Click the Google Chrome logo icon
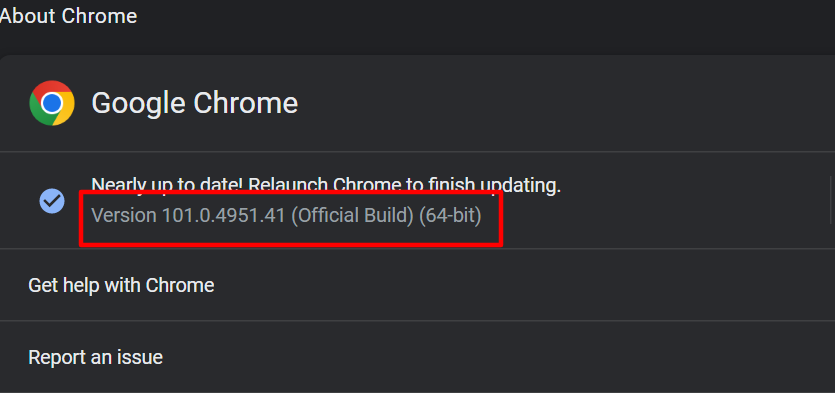835x393 pixels. click(x=52, y=103)
